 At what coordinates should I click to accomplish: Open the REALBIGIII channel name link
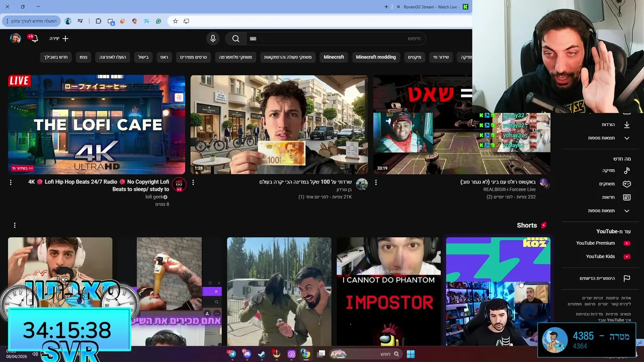[x=510, y=190]
